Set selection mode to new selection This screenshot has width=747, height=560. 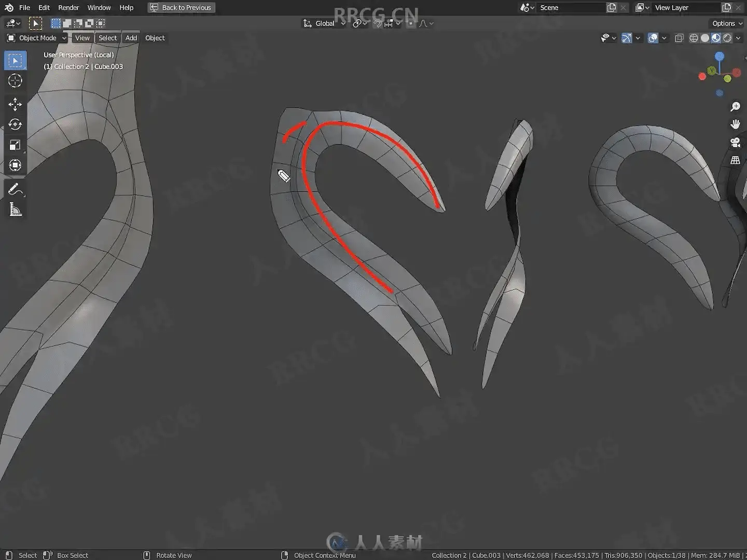click(x=56, y=23)
